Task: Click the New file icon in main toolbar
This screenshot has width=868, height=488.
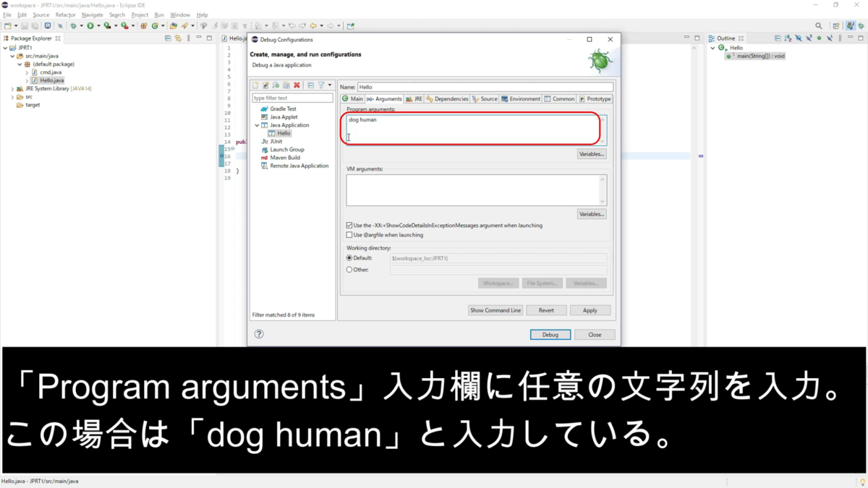Action: click(x=7, y=26)
